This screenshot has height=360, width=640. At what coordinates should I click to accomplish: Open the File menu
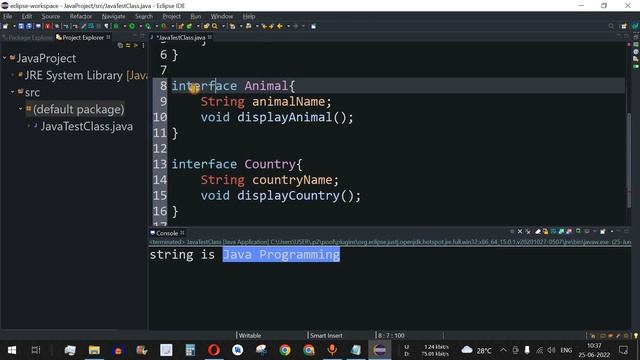tap(7, 16)
